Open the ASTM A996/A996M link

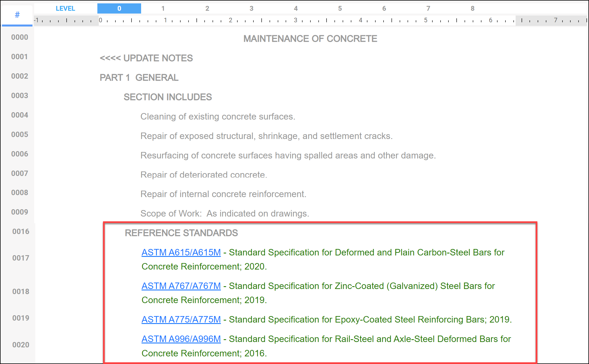(x=181, y=339)
